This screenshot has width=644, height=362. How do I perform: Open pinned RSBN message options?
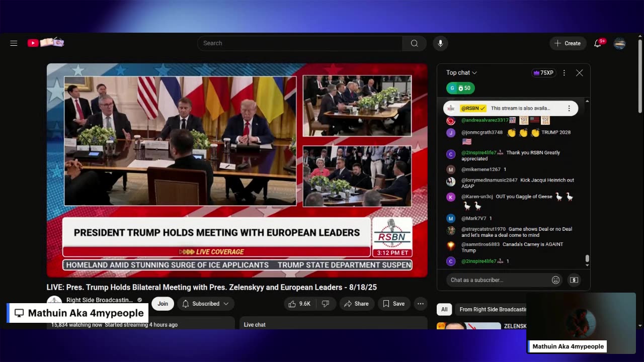click(569, 108)
